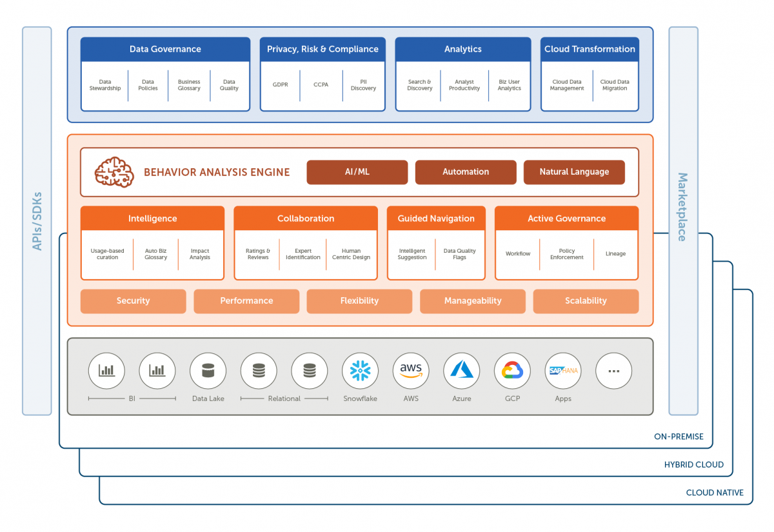Open the Data Governance header
774x532 pixels.
tap(165, 49)
